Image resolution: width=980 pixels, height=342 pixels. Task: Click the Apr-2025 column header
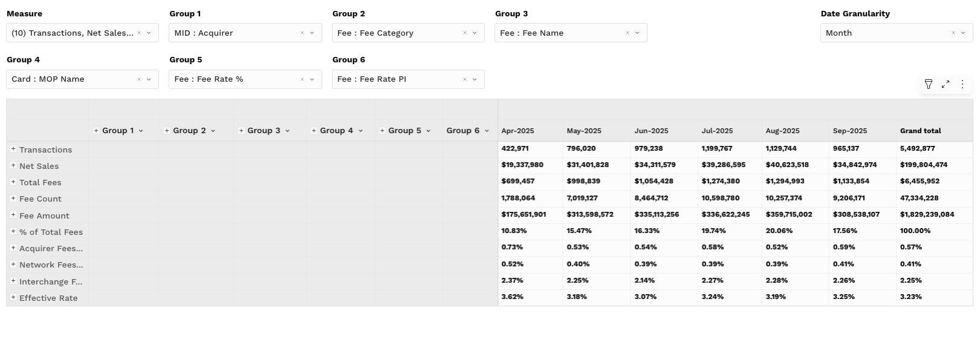[x=518, y=131]
